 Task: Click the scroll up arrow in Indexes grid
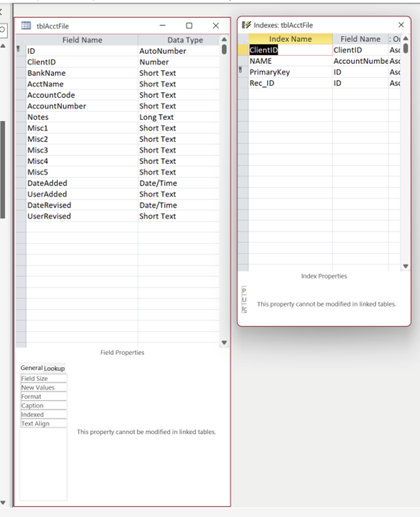click(x=406, y=38)
